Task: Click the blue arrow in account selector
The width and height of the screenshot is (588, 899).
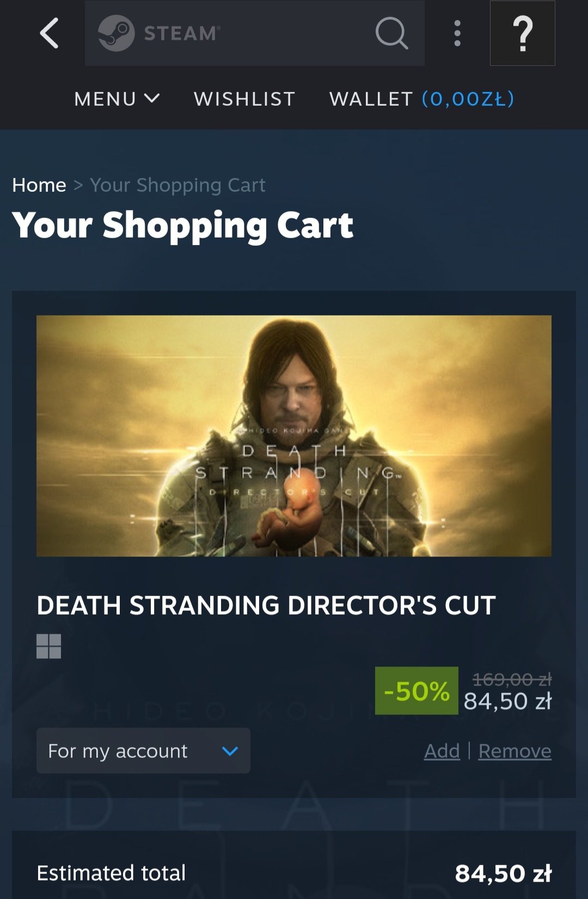Action: click(x=230, y=751)
